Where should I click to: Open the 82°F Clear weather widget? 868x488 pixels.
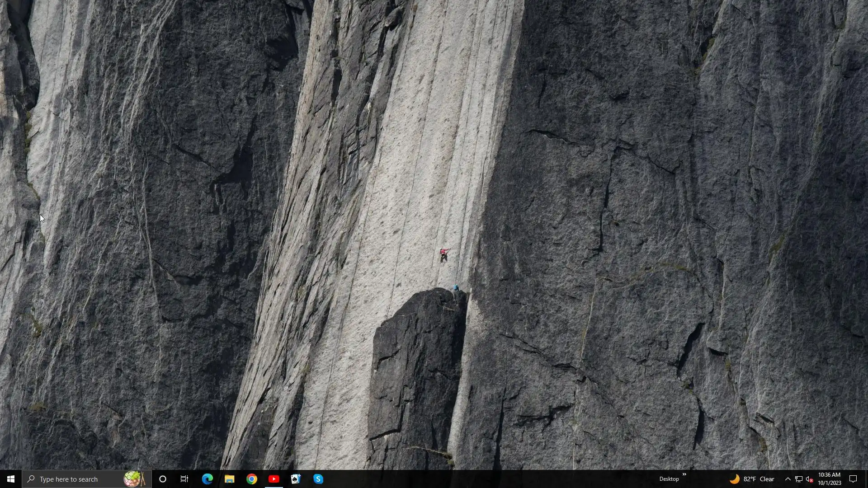coord(752,479)
